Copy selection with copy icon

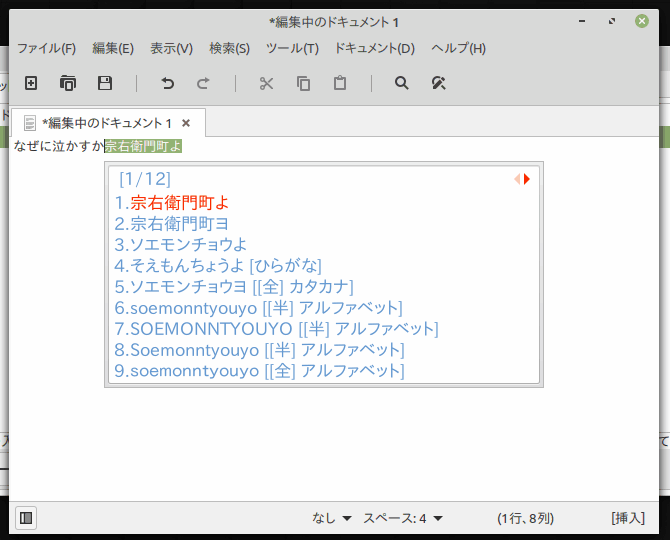[303, 83]
